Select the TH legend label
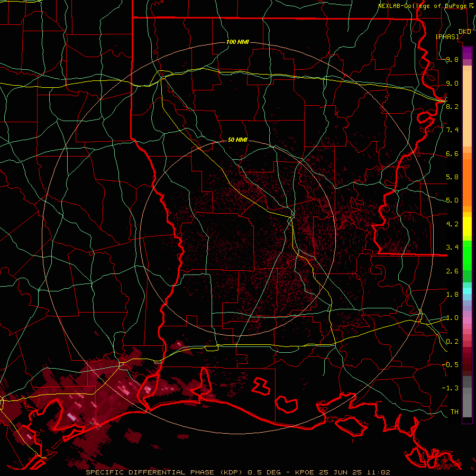The height and width of the screenshot is (476, 476). click(454, 411)
